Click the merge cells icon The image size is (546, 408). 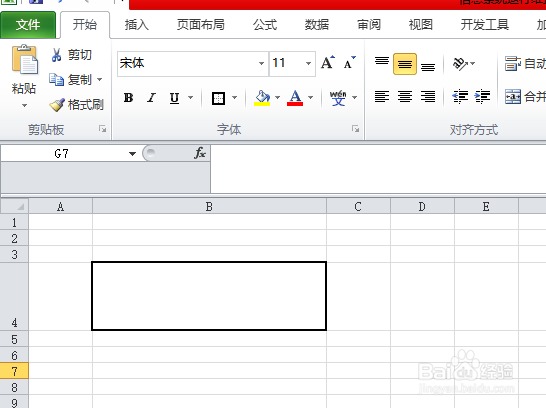tap(513, 96)
